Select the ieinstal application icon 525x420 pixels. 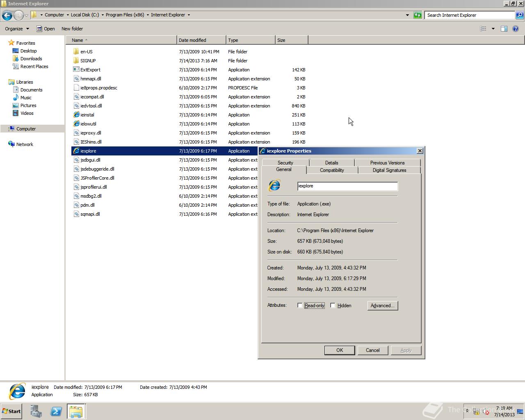76,114
